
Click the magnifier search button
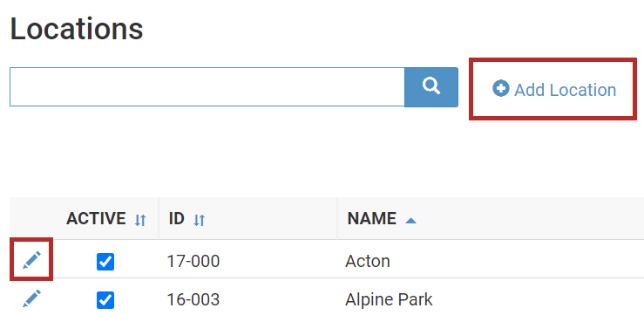(431, 86)
